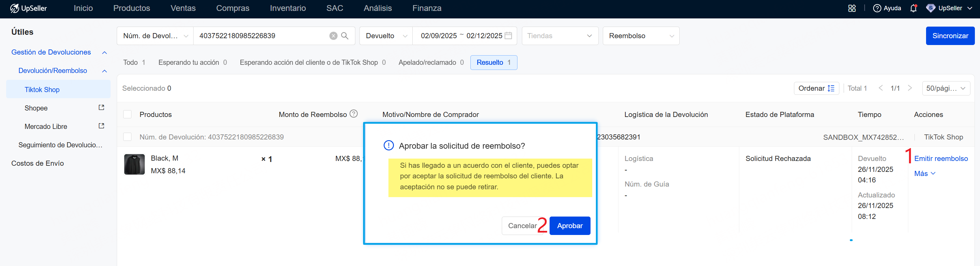Select Tiktok Shop in sidebar

click(x=58, y=89)
